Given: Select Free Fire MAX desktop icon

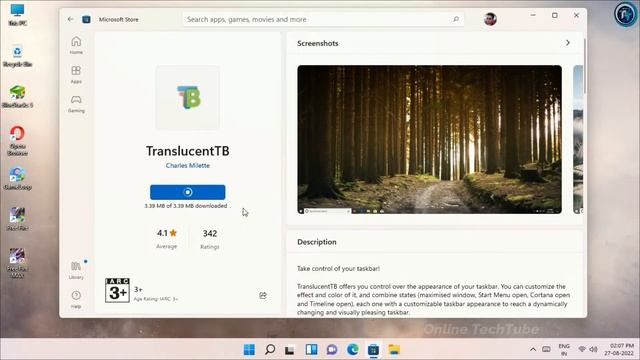Looking at the screenshot, I should pyautogui.click(x=18, y=264).
